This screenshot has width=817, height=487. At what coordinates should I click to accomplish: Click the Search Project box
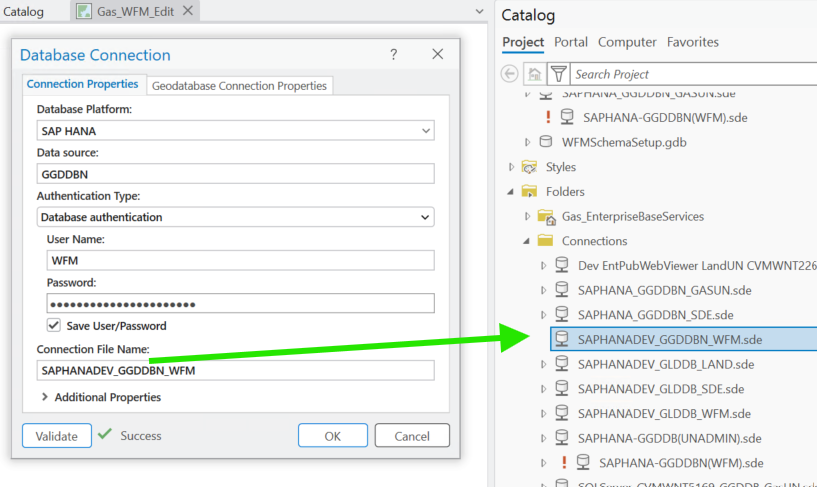(694, 74)
